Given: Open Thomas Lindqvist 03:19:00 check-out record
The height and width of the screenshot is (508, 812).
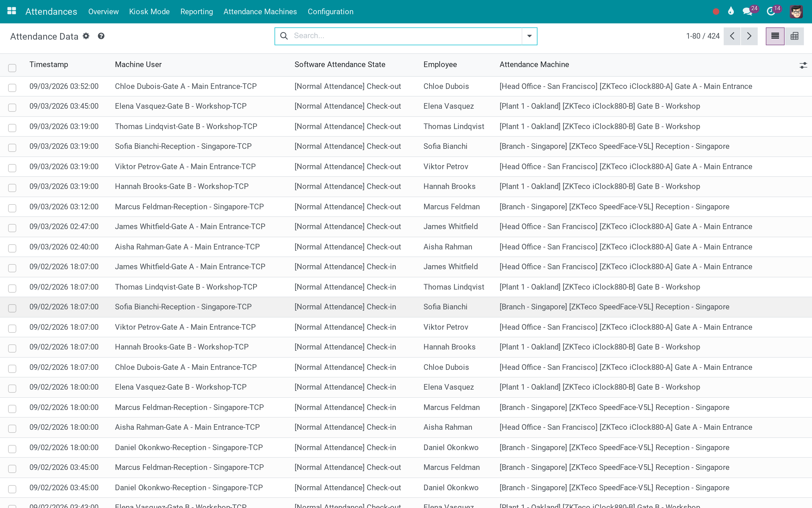Looking at the screenshot, I should pos(406,127).
